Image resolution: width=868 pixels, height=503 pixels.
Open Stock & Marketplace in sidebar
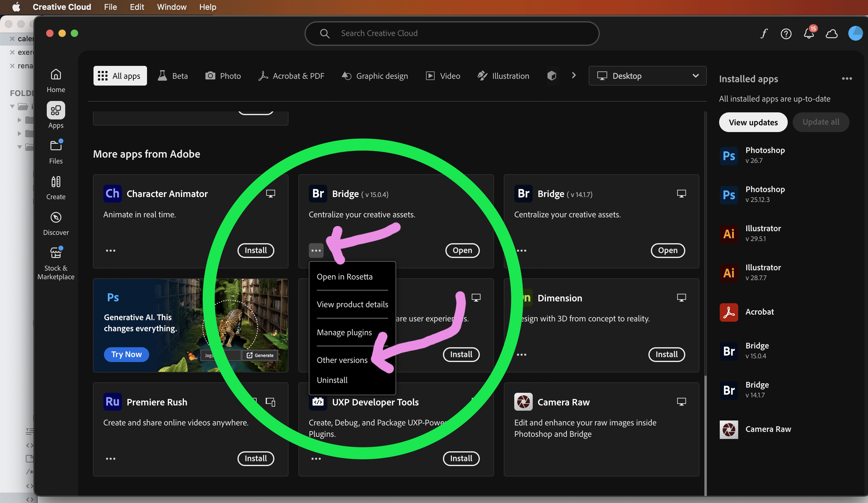pos(56,264)
